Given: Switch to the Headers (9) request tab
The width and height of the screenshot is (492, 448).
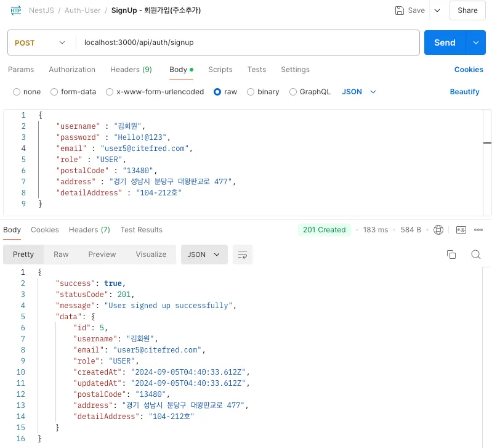Looking at the screenshot, I should pyautogui.click(x=131, y=70).
